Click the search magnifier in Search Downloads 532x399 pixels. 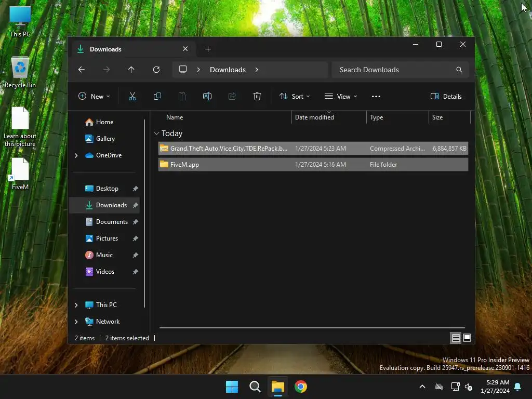[459, 70]
